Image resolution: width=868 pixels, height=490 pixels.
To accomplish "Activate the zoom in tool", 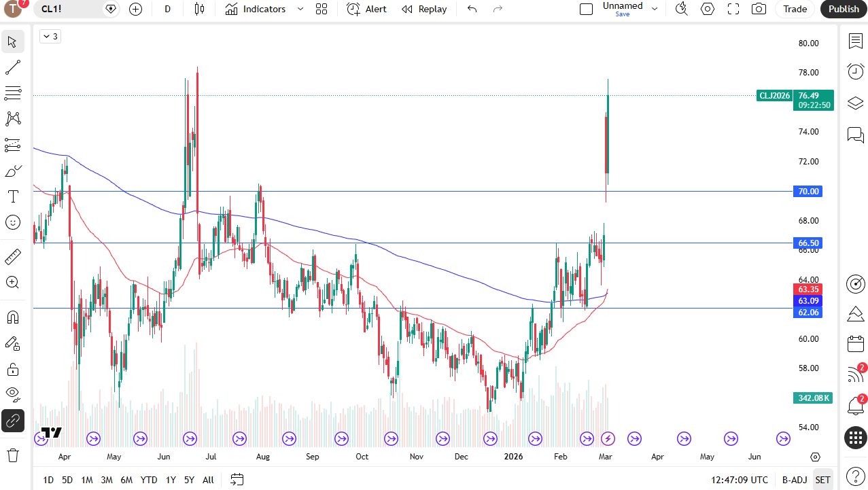I will [x=13, y=282].
